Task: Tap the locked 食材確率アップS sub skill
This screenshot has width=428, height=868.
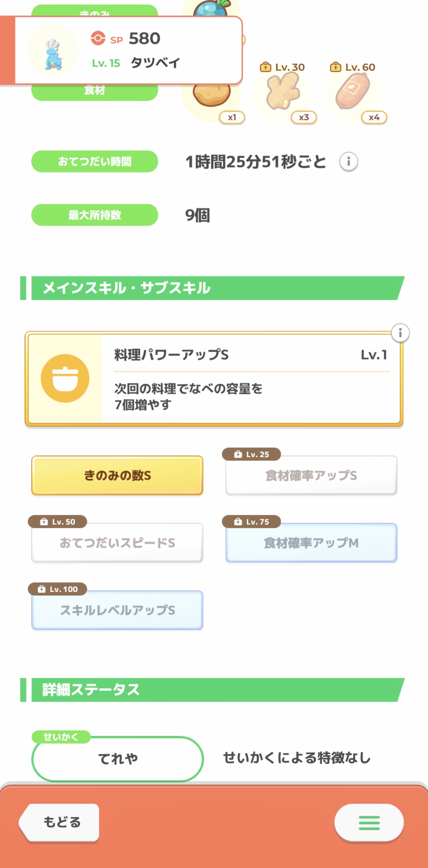Action: coord(311,475)
